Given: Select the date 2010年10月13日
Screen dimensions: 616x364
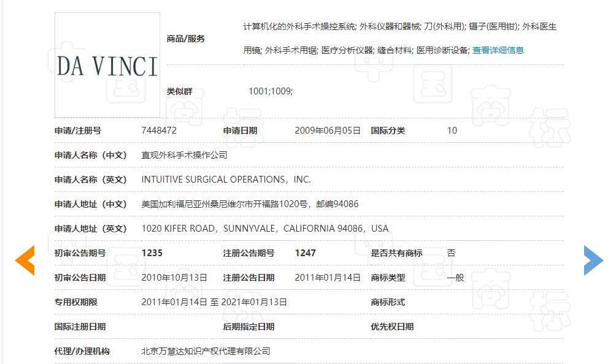Looking at the screenshot, I should click(x=174, y=278).
